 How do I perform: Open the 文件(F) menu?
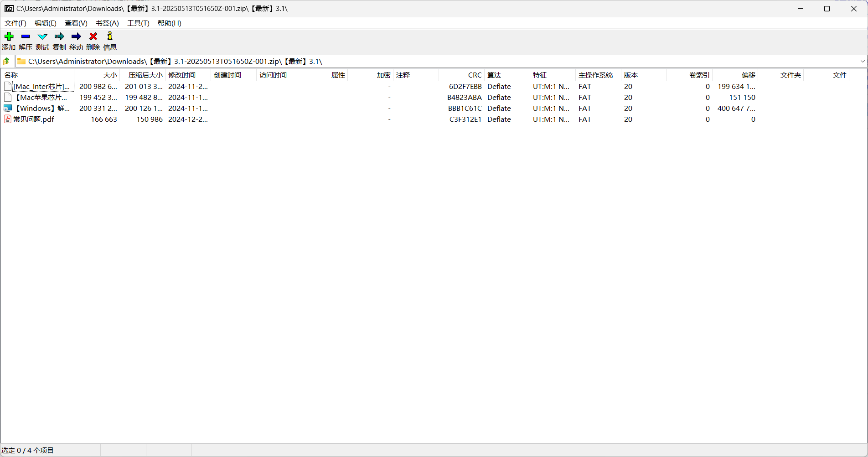(x=15, y=23)
